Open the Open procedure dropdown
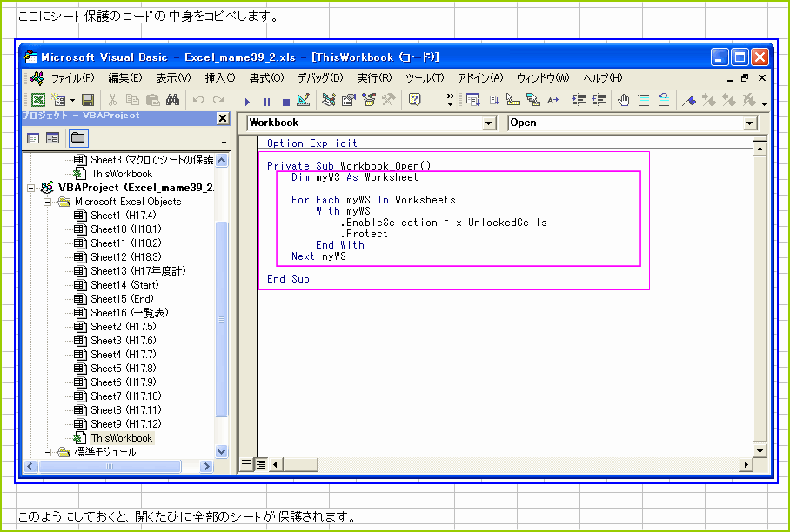This screenshot has width=790, height=532. click(748, 123)
